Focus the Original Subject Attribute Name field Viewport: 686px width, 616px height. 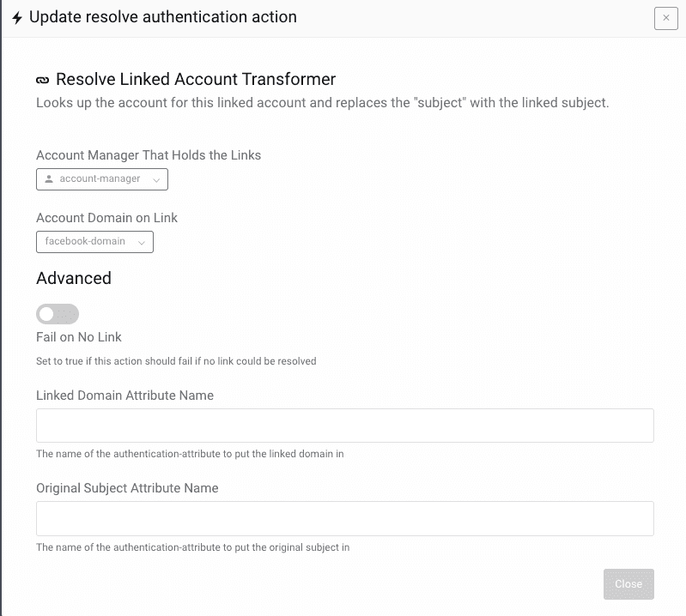344,518
